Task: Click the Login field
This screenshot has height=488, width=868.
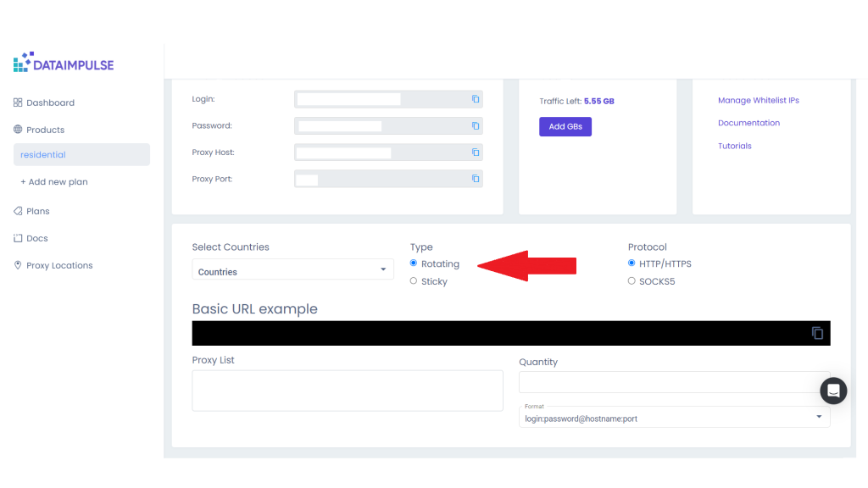Action: point(388,99)
